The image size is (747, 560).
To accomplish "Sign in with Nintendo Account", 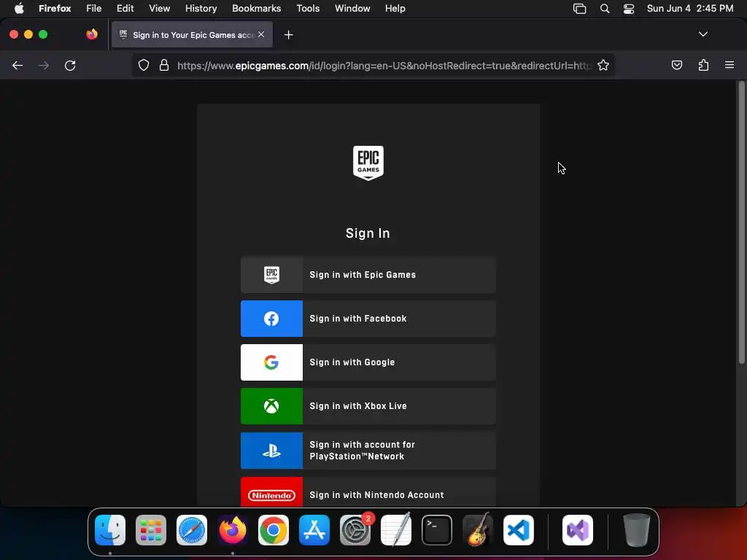I will (368, 492).
